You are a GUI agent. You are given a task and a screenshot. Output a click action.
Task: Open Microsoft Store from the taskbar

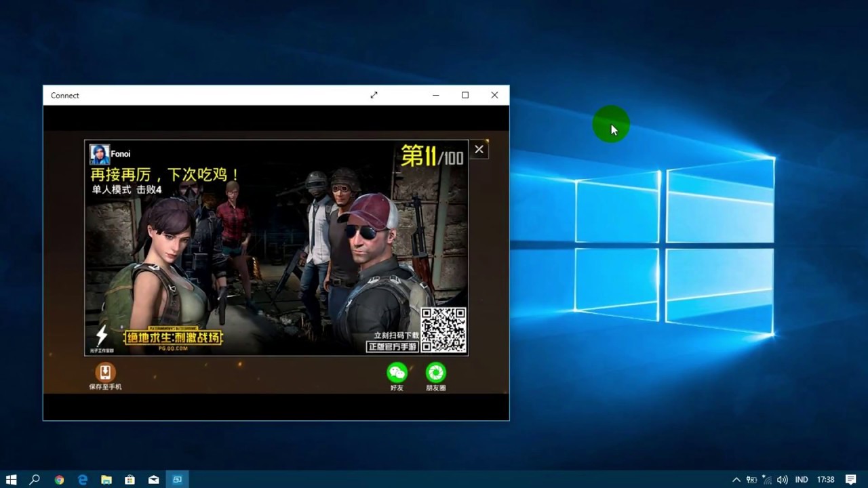point(130,479)
